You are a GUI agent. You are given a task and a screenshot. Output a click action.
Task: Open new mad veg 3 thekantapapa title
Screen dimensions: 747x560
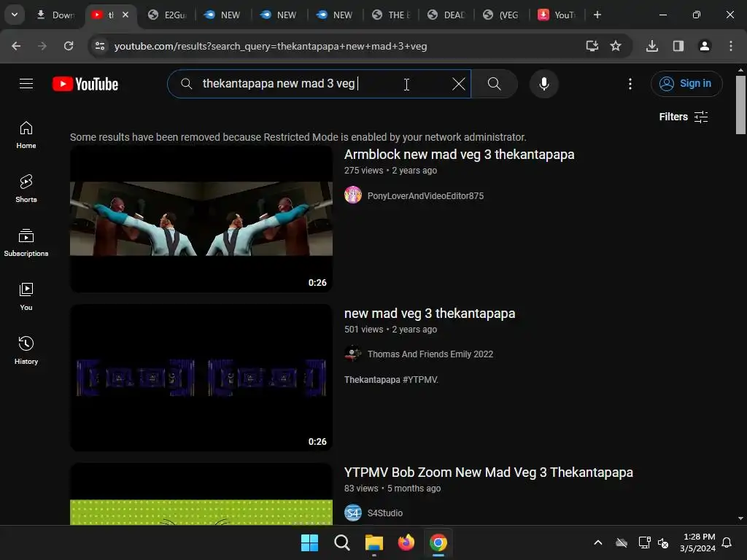(x=429, y=314)
